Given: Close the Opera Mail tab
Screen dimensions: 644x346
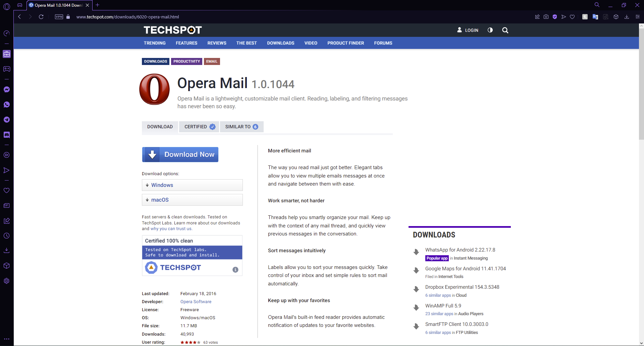Looking at the screenshot, I should point(87,5).
